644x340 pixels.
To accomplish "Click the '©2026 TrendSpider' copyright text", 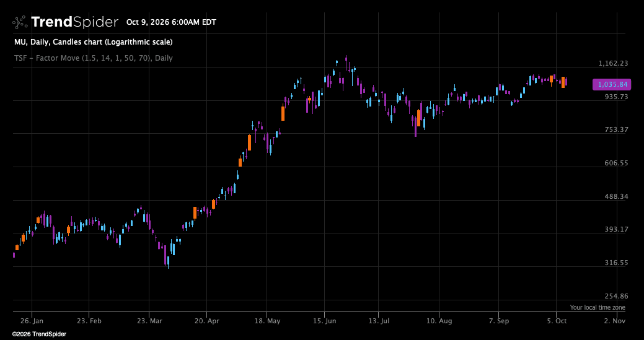I will tap(39, 334).
